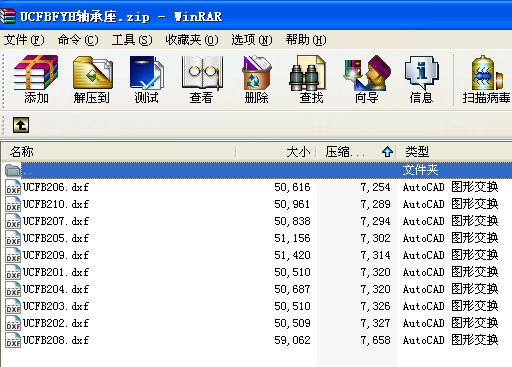
Task: Click the DXF icon of UCFB204.dxf
Action: tap(13, 289)
